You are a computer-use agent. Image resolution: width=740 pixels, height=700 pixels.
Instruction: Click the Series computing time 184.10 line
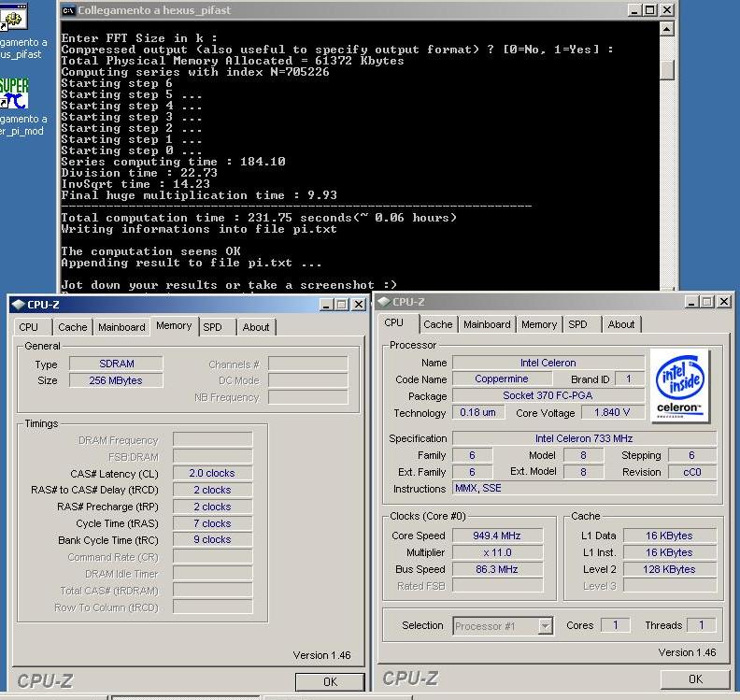173,162
